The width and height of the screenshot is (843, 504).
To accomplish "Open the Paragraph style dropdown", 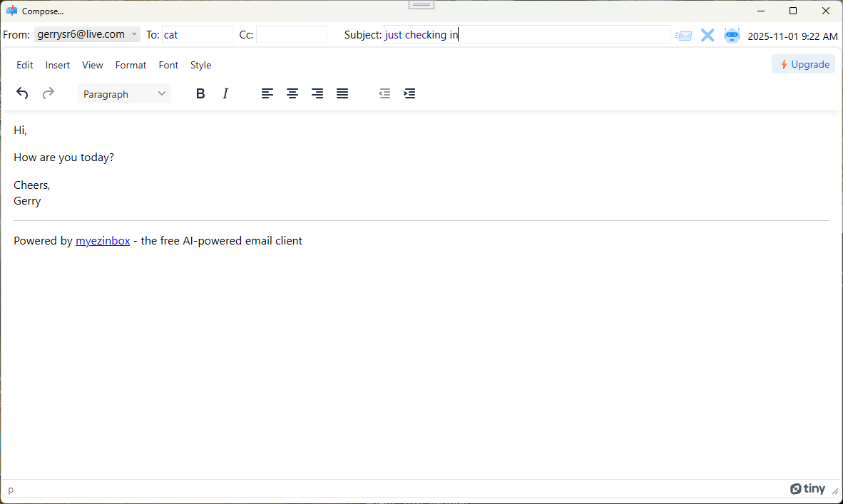I will pos(123,93).
